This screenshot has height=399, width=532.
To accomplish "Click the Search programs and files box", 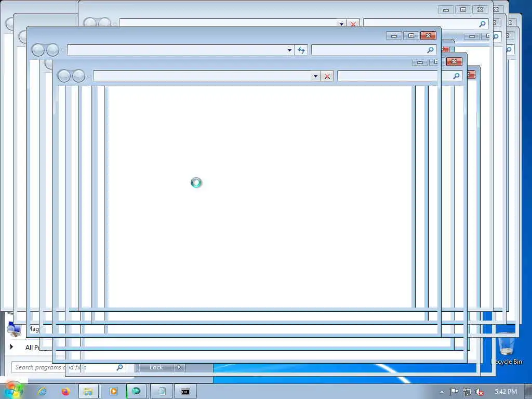I will point(68,367).
